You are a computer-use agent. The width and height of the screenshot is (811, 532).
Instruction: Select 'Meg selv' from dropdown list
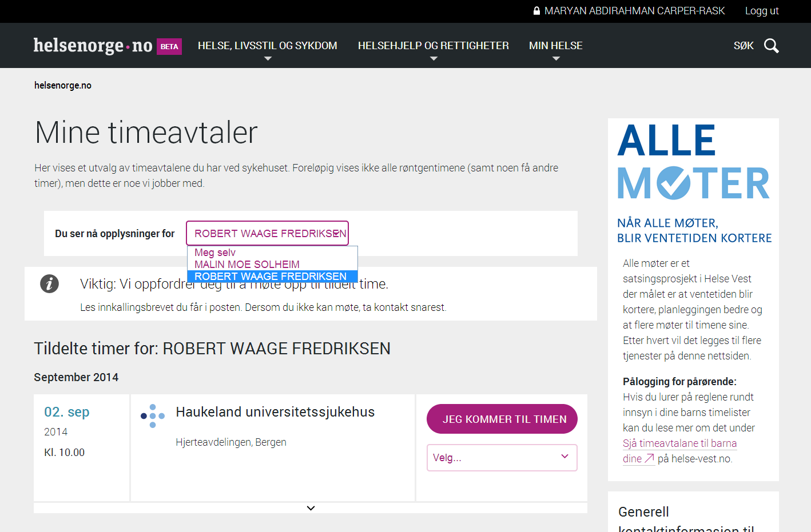272,253
